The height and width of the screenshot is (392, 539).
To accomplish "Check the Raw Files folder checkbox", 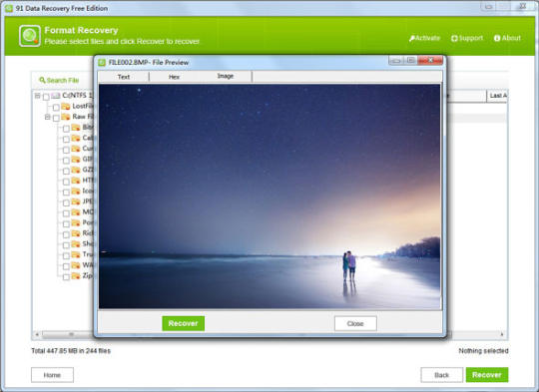I will [56, 118].
